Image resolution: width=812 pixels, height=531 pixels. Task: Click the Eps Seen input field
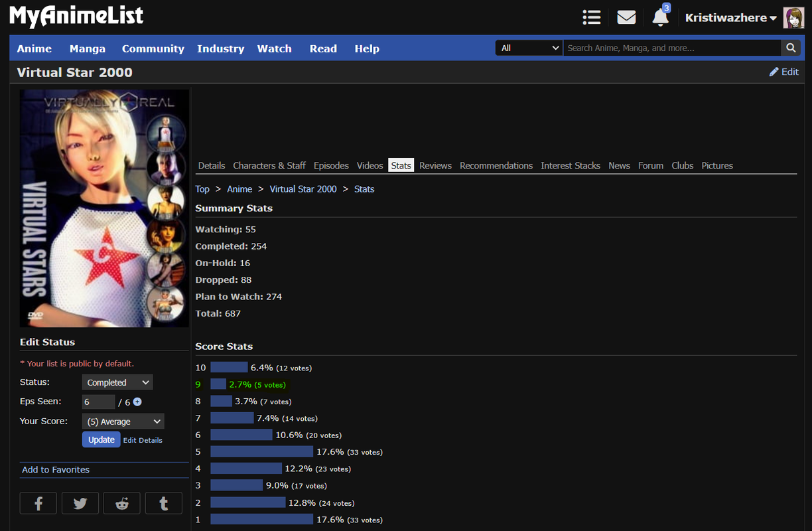click(99, 402)
